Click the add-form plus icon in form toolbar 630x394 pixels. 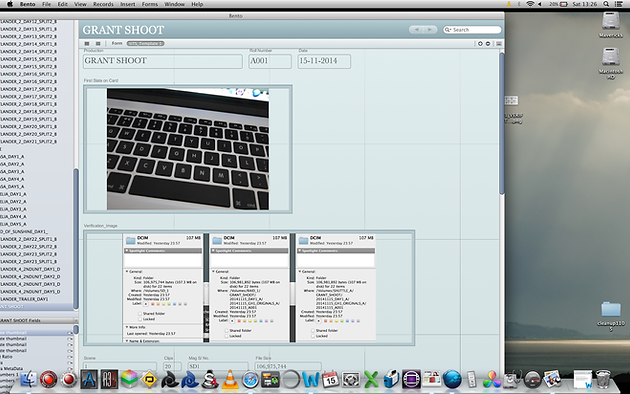click(480, 43)
